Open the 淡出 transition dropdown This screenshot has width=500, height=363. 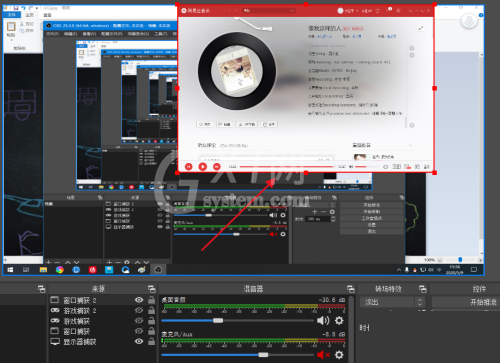coord(387,302)
